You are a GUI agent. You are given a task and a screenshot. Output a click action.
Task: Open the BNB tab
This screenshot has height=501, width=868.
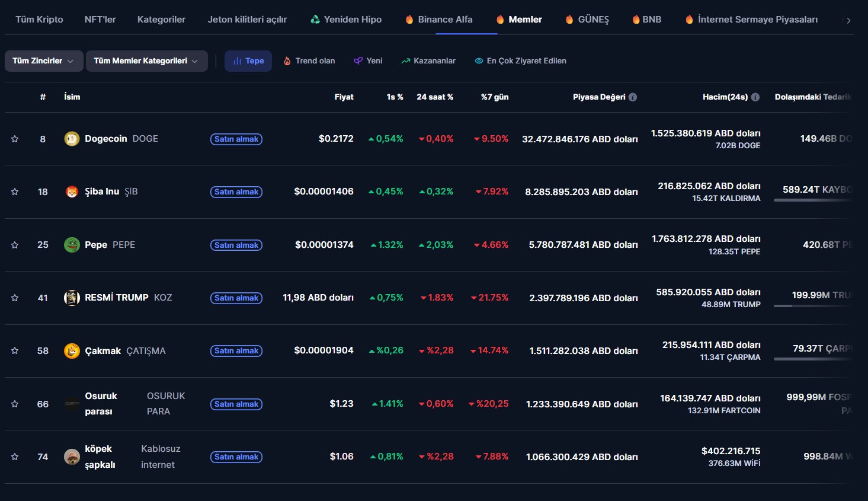tap(647, 20)
